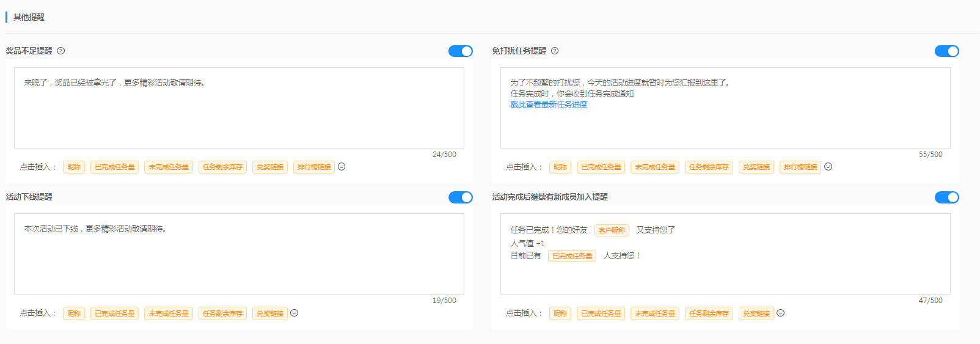Open emoji picker under 活动下线提醒 editor
Screen dimensions: 980x344
point(294,313)
